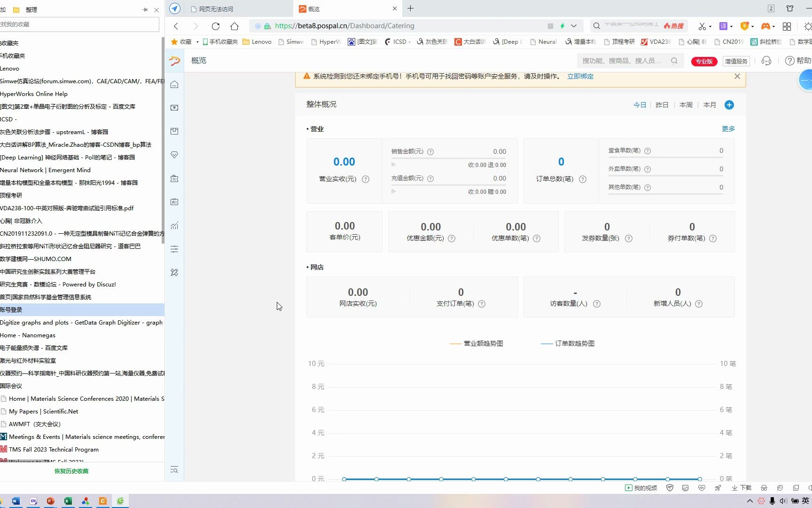This screenshot has height=508, width=812.
Task: Reload the page with the refresh icon
Action: [216, 26]
